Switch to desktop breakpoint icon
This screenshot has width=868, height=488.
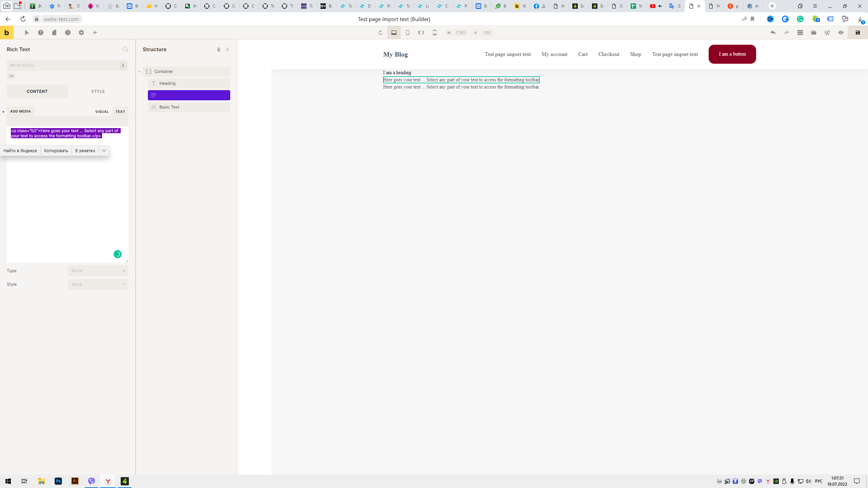click(x=394, y=33)
